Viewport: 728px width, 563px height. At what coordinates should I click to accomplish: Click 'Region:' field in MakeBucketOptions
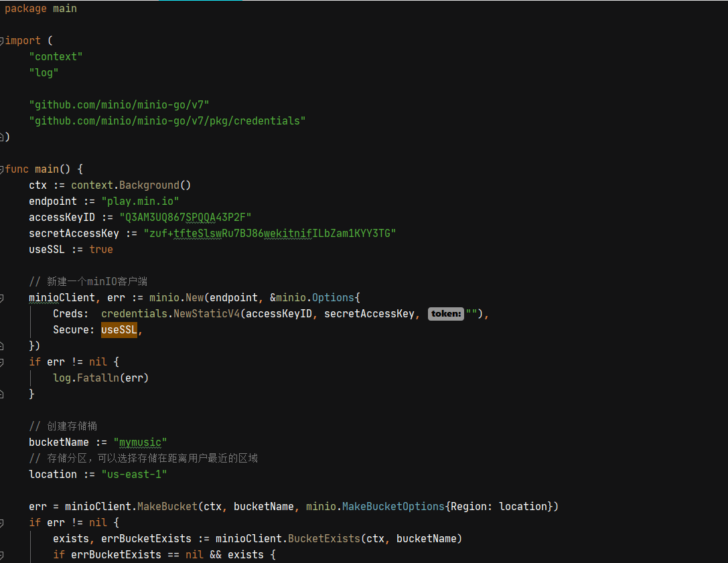tap(471, 506)
